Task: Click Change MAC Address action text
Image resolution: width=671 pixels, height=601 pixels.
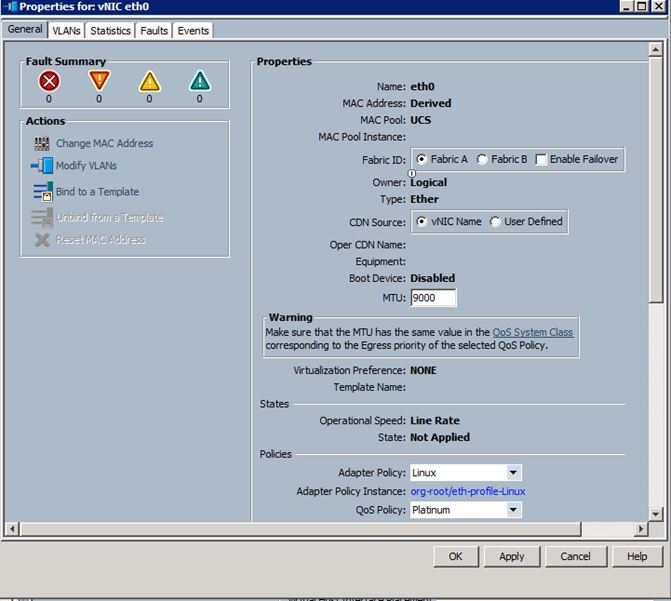Action: click(x=104, y=143)
